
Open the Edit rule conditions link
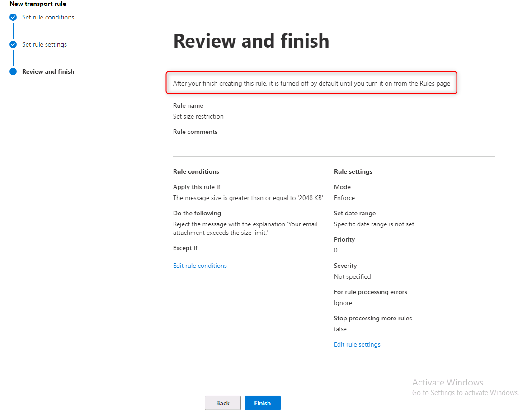coord(200,266)
